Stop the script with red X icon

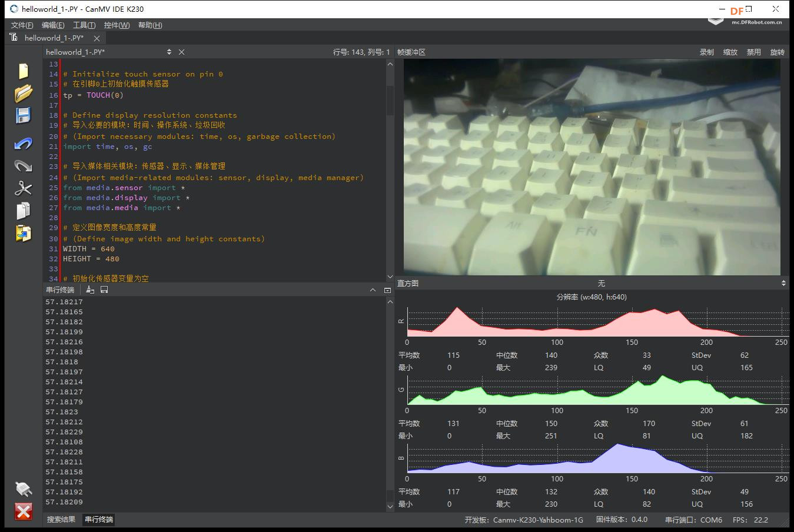[x=23, y=511]
